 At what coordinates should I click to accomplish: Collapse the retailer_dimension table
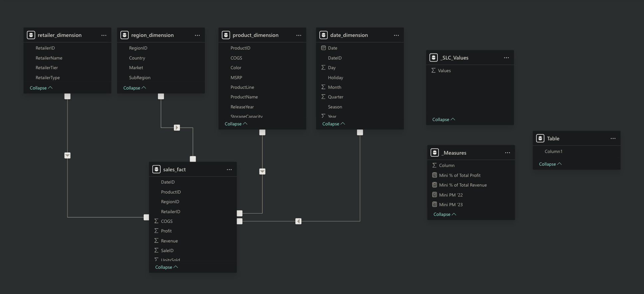point(41,88)
